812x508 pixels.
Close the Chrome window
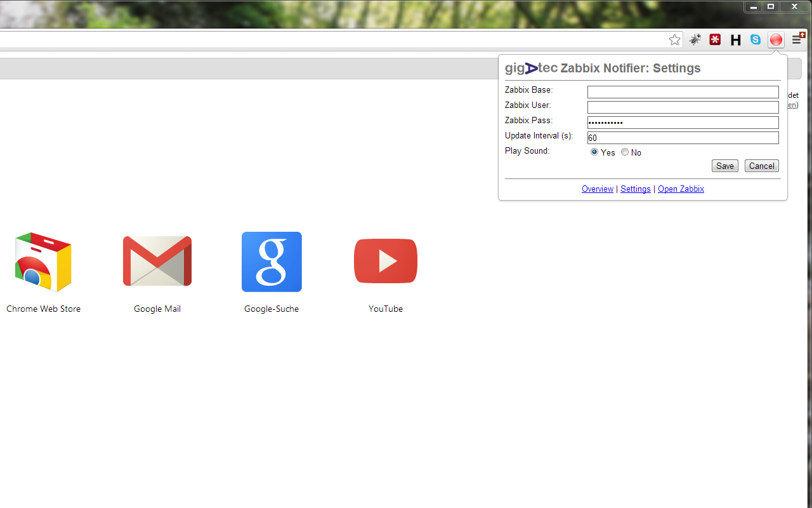click(794, 6)
